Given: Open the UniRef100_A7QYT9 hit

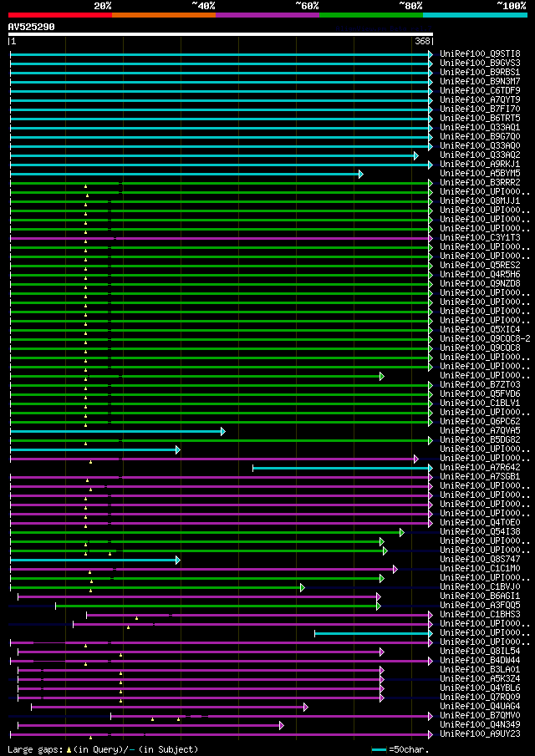Looking at the screenshot, I should point(480,99).
